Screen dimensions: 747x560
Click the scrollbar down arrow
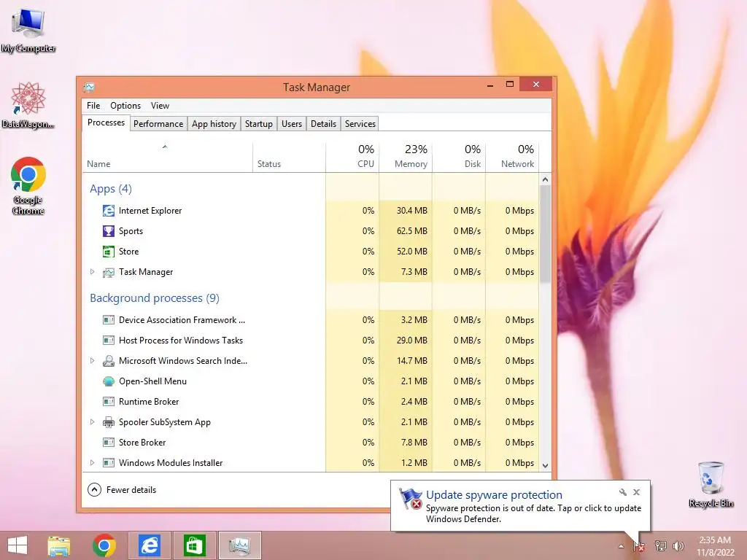click(546, 466)
